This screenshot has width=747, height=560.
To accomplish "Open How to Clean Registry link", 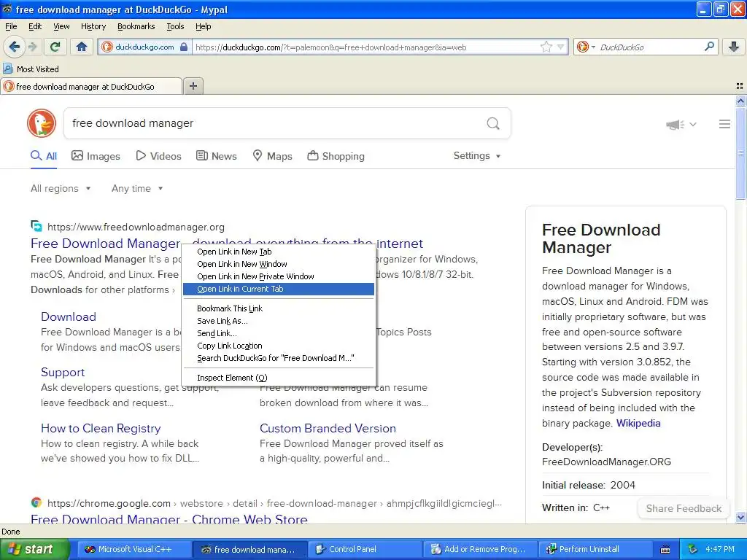I will point(101,428).
